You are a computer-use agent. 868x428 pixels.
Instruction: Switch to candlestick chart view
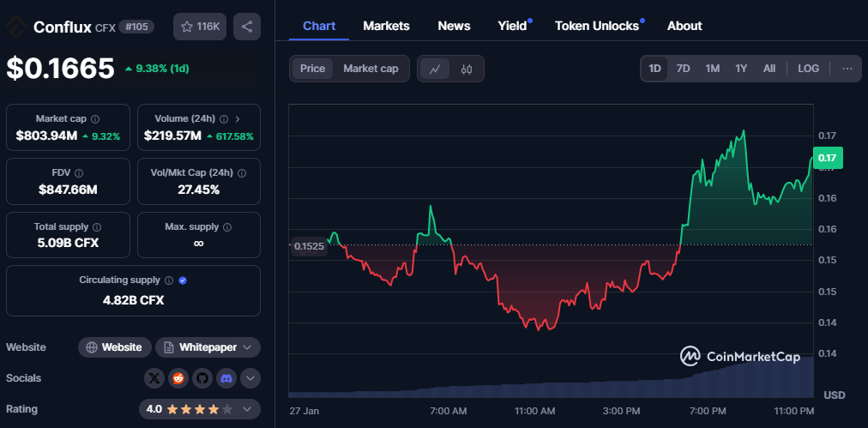pos(466,69)
